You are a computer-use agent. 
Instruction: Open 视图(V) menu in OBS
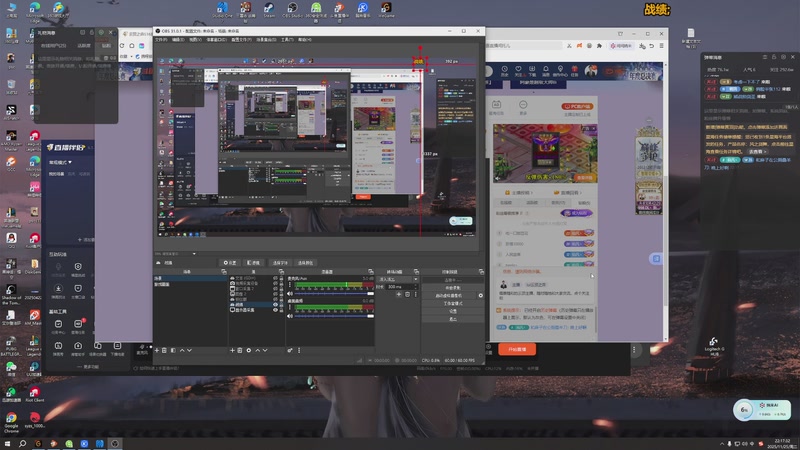coord(195,39)
